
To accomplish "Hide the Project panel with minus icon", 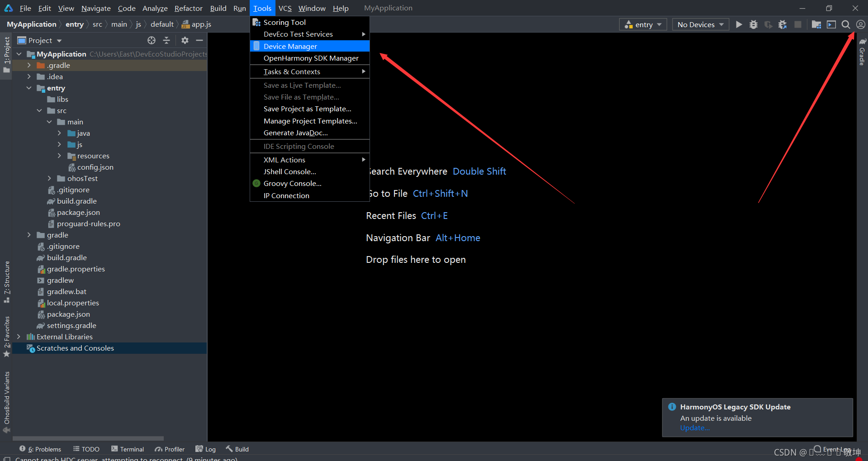I will tap(199, 40).
